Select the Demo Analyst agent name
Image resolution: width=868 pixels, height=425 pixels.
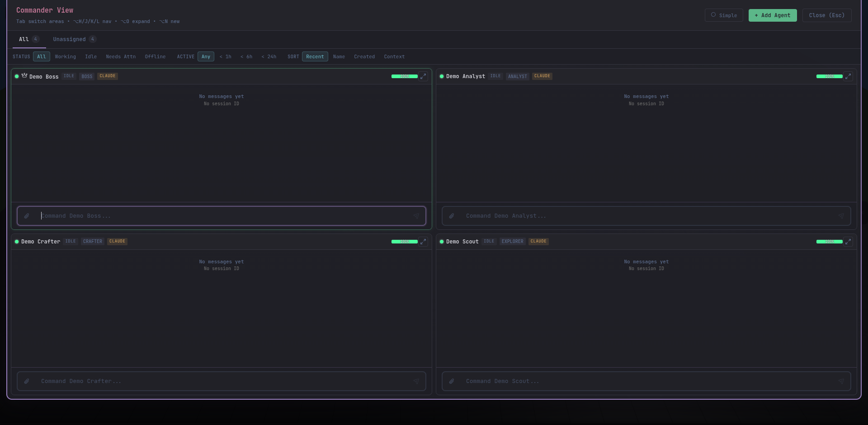click(466, 77)
